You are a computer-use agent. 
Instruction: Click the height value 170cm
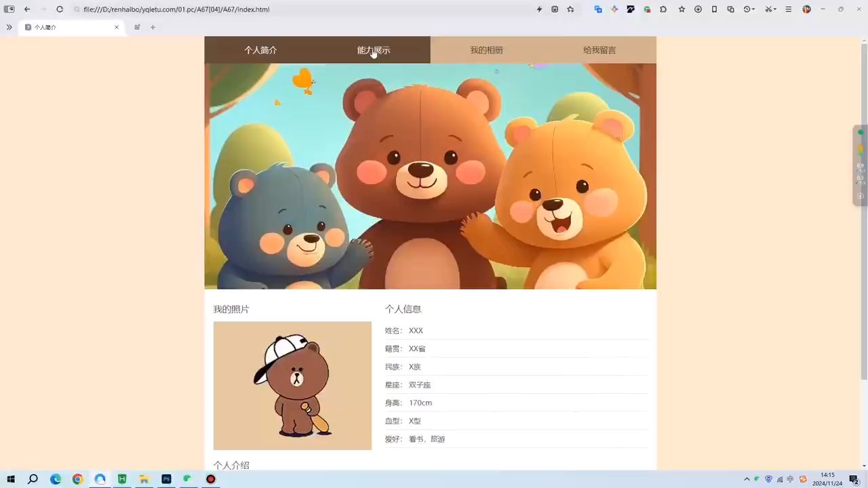420,403
